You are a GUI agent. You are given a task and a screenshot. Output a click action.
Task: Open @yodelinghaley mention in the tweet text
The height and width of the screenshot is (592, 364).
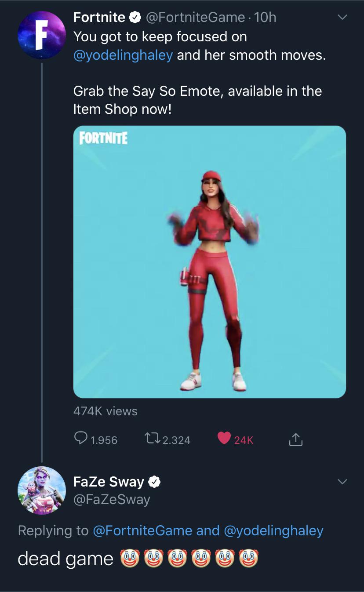point(123,55)
